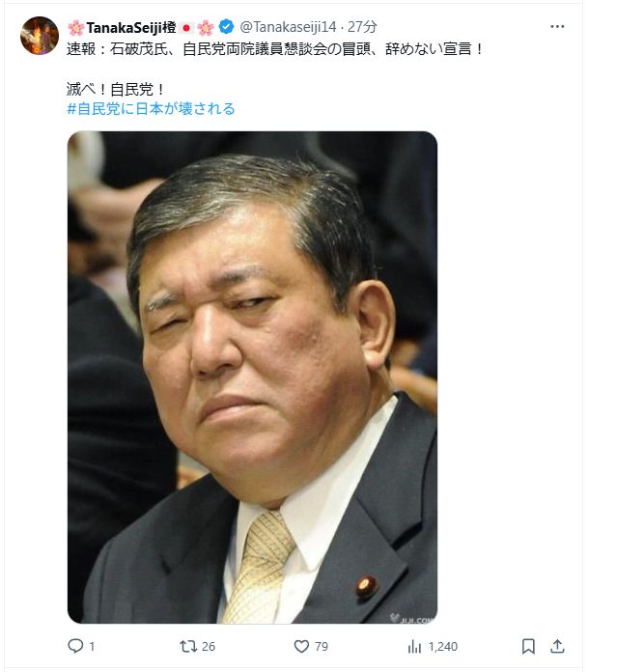The height and width of the screenshot is (672, 617).
Task: Open the @Tanakaseiji14 handle link
Action: click(288, 27)
